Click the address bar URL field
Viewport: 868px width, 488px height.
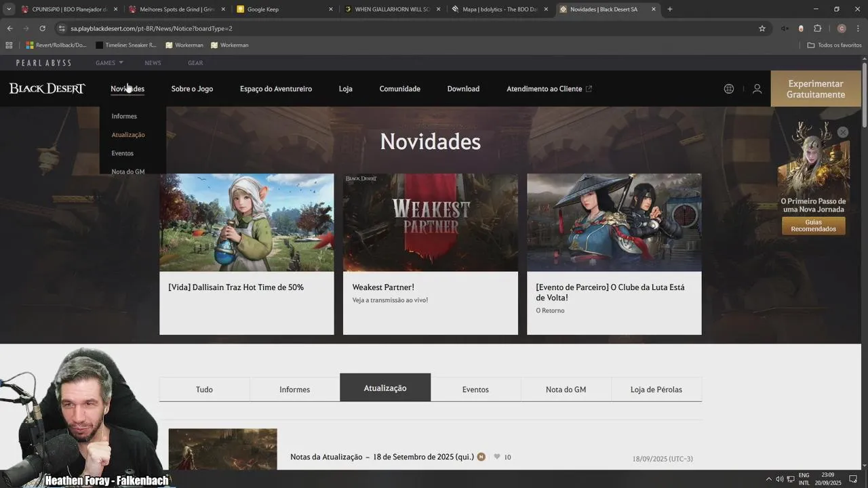tap(407, 28)
